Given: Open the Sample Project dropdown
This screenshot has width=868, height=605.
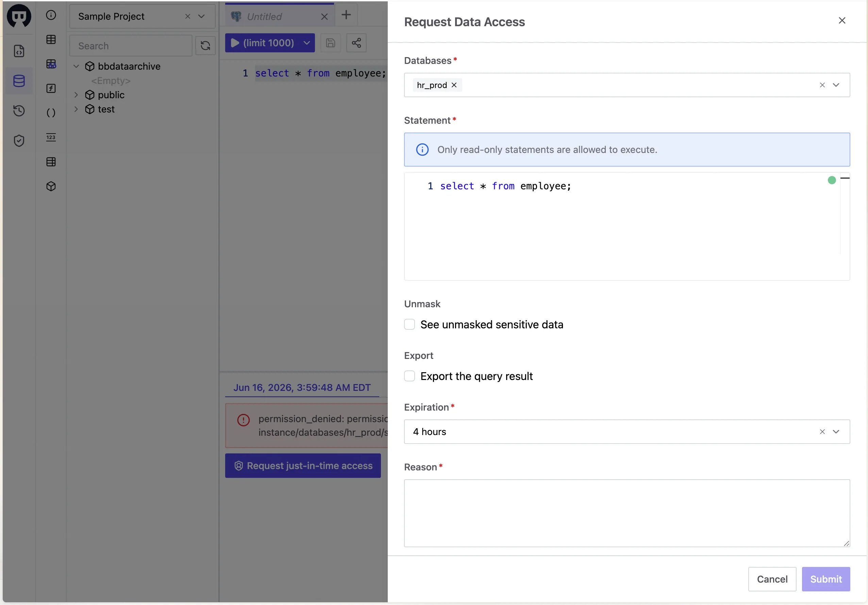Looking at the screenshot, I should coord(201,17).
